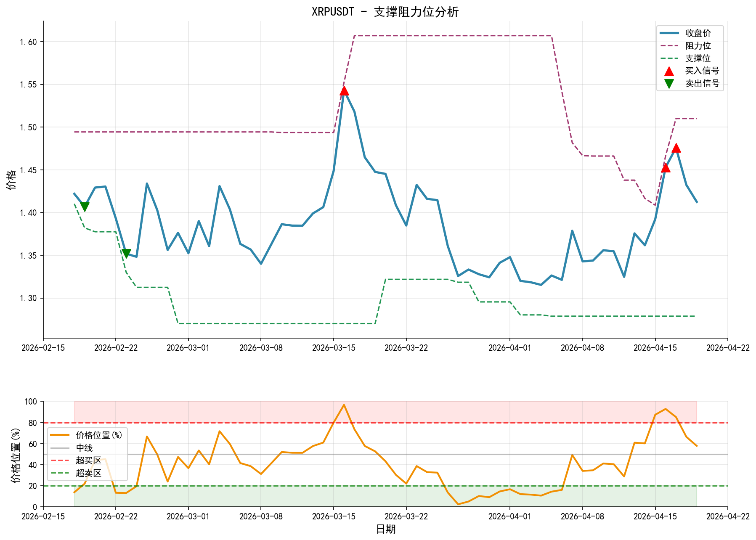Click the 60 tick on the lower chart axis
Screen dimensions: 756x540
coord(33,444)
